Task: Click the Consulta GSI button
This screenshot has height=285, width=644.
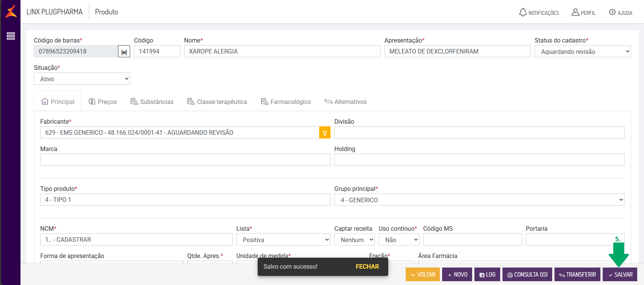Action: (527, 275)
